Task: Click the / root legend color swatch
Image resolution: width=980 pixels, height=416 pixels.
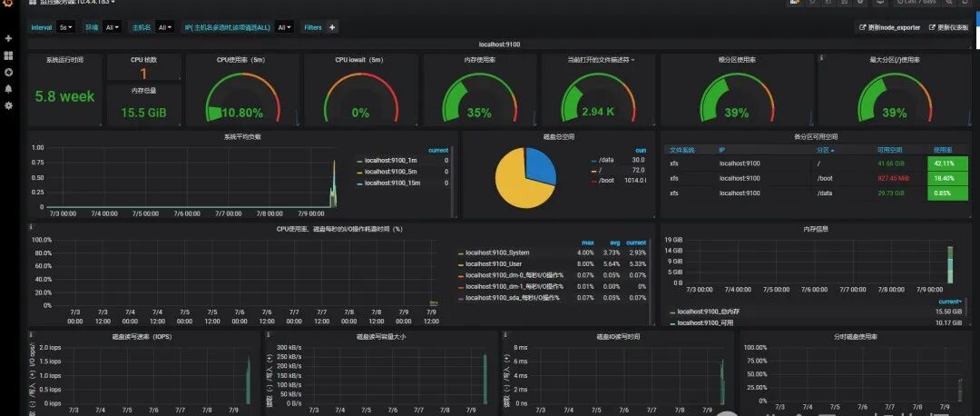Action: 593,170
